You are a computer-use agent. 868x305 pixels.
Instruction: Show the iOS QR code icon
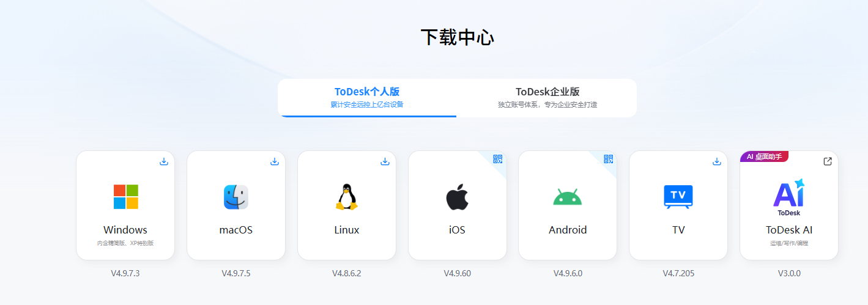coord(497,159)
